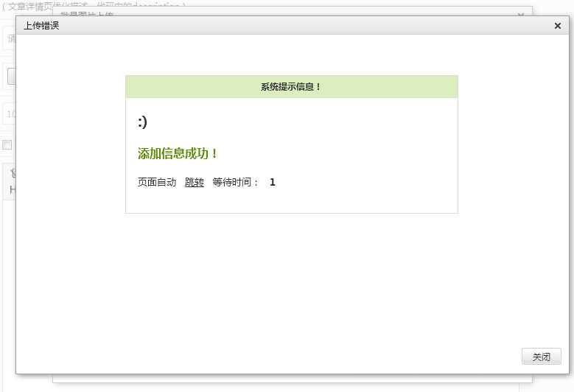Click the 添加信息成功！ success message
This screenshot has height=392, width=574.
pos(178,153)
